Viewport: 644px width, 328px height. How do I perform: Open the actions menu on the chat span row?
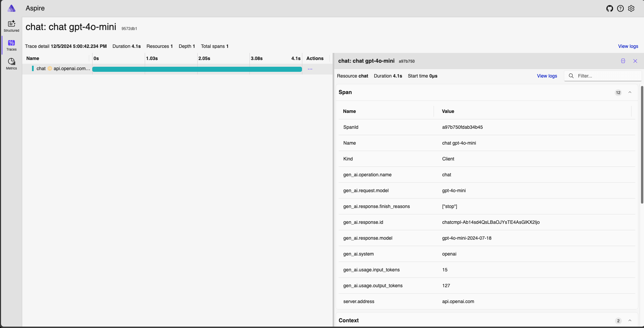[310, 69]
